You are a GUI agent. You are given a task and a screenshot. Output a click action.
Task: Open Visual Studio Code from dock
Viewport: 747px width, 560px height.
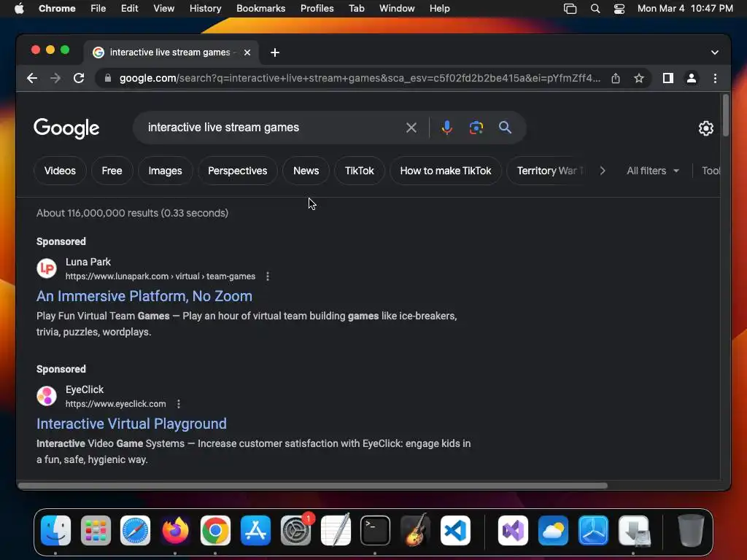click(455, 530)
